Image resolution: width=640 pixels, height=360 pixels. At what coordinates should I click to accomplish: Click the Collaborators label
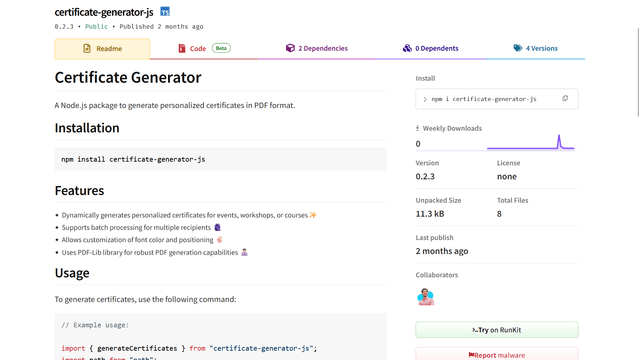(x=437, y=275)
